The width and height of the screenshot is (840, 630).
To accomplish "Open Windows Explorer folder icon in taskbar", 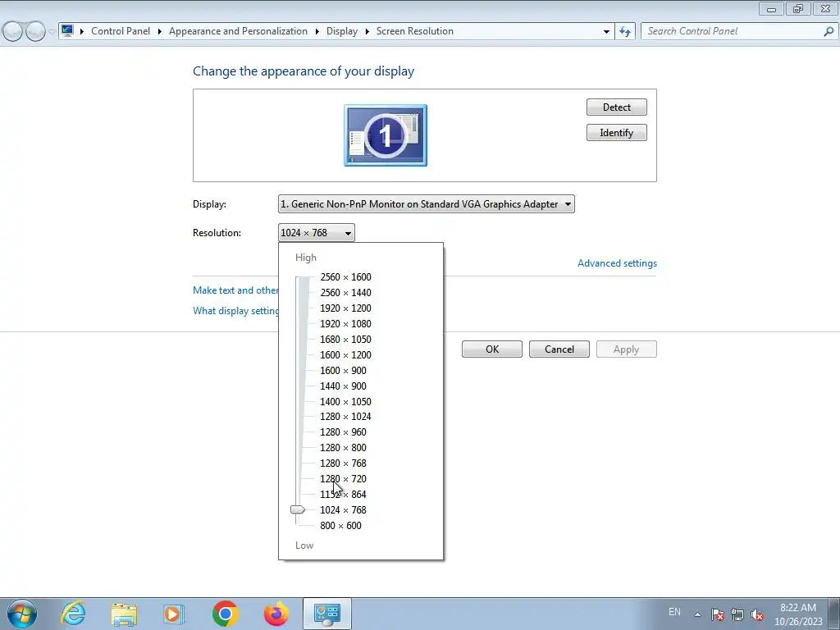I will click(125, 614).
